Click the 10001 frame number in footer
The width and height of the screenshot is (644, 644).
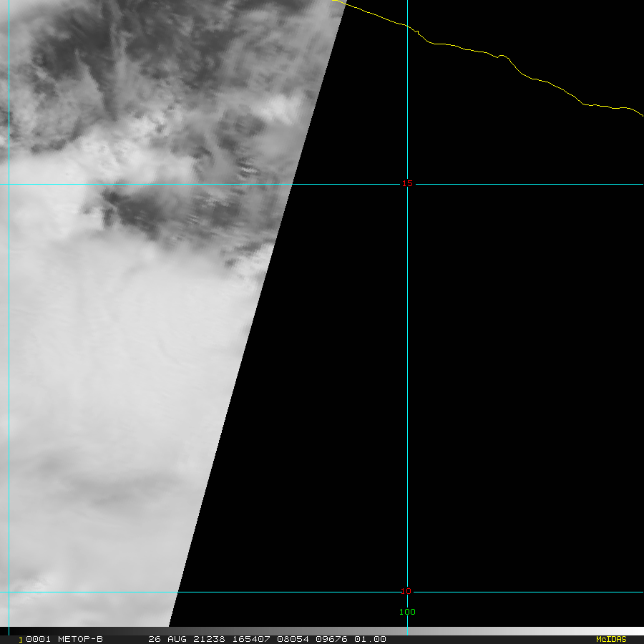coord(33,639)
